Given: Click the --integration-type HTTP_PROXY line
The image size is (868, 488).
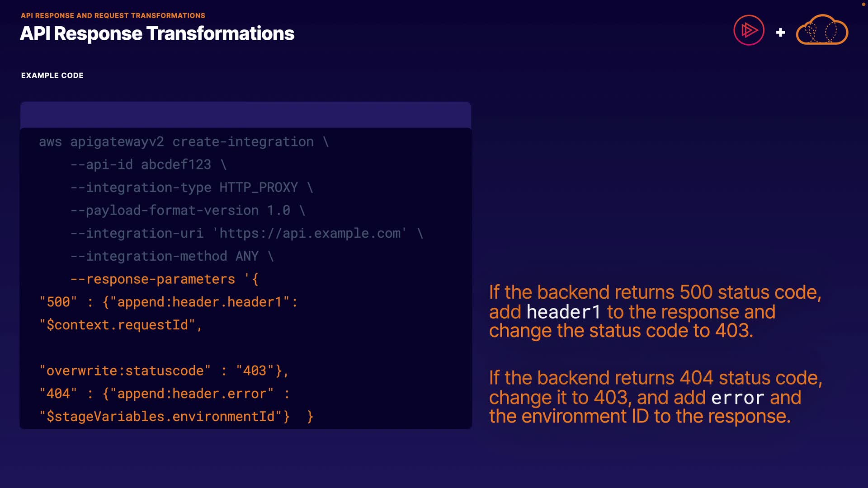Looking at the screenshot, I should coord(192,188).
